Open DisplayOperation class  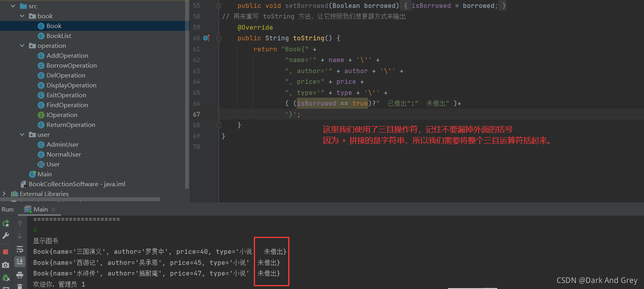72,85
